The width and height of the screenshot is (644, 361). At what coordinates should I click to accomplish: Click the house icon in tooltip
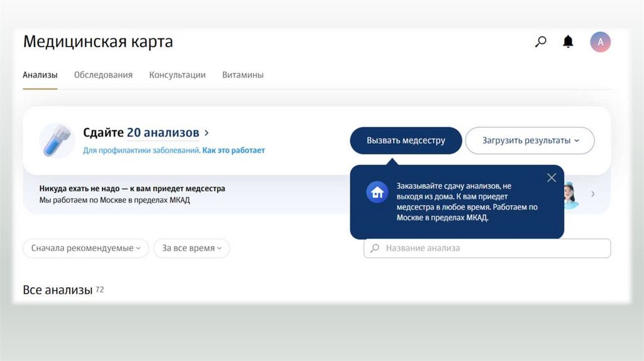[377, 192]
